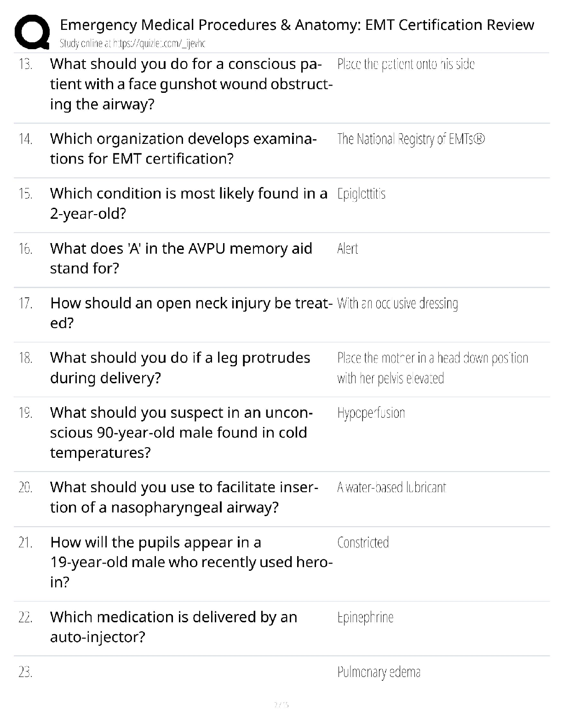Select the AVPU memory aid question
The image size is (563, 728).
(x=181, y=258)
